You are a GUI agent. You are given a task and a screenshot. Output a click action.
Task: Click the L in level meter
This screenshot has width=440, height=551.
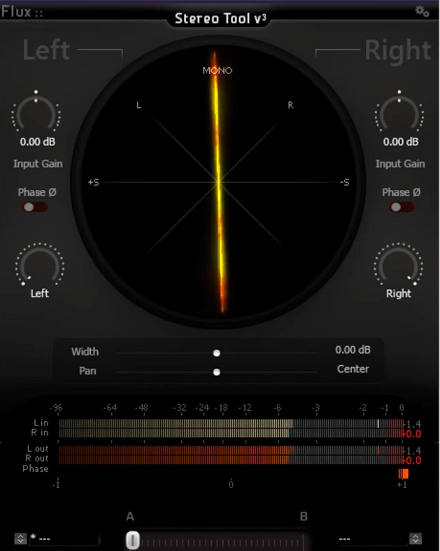click(231, 423)
